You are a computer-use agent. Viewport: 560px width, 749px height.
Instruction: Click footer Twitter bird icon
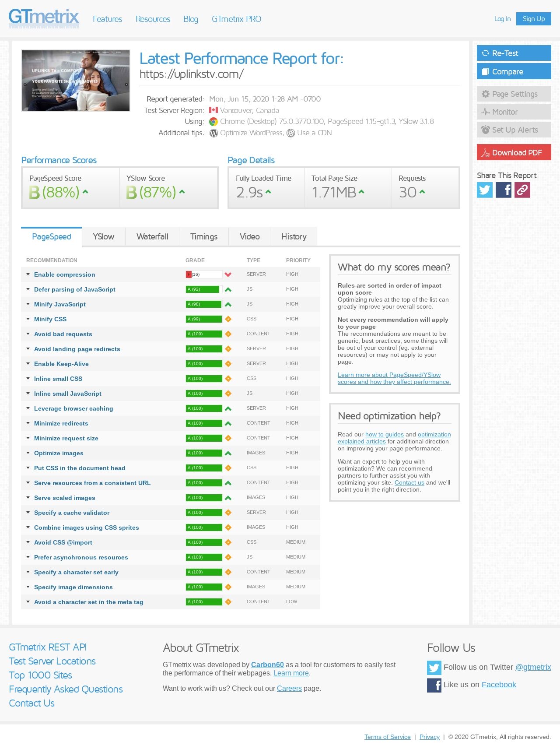[434, 668]
